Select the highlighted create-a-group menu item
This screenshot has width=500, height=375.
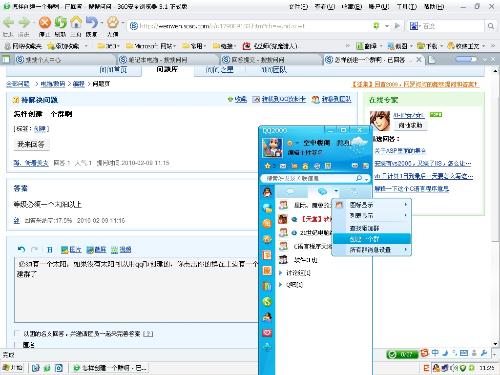372,239
